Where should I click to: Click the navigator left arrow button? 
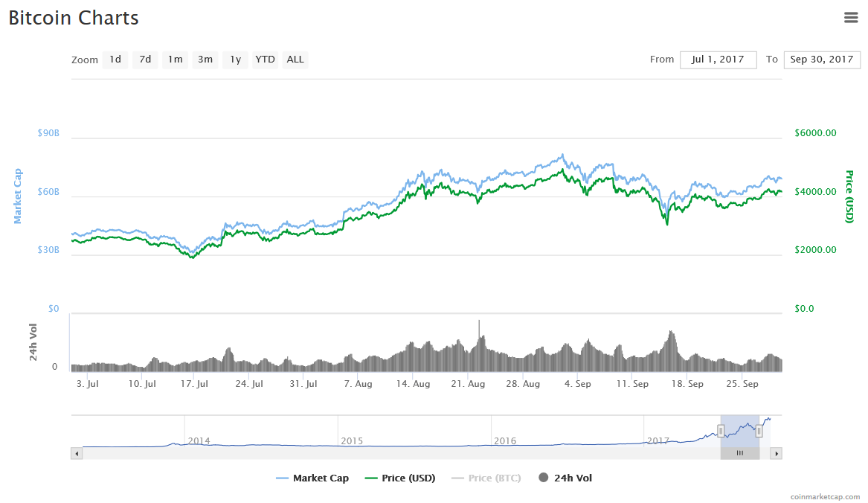tap(77, 454)
